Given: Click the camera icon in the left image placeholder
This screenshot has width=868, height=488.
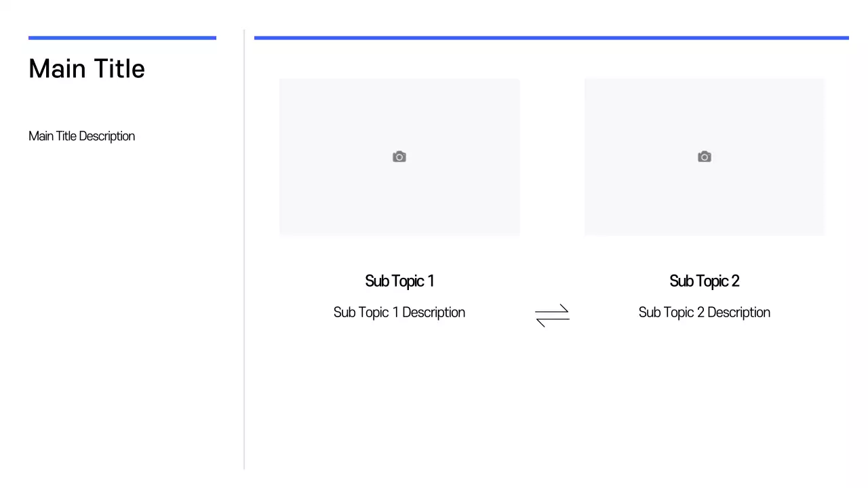Looking at the screenshot, I should [x=399, y=157].
